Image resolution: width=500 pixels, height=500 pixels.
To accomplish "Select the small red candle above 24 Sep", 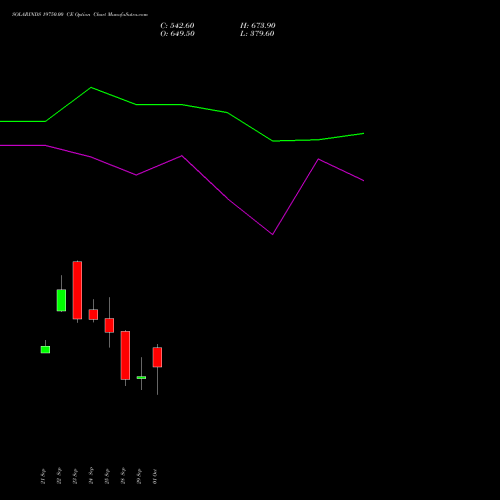I will click(x=93, y=314).
